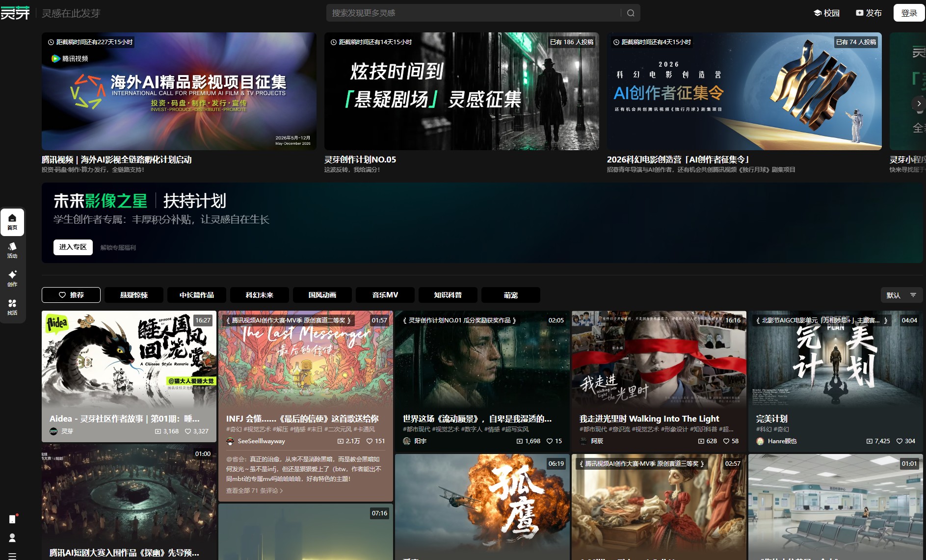Image resolution: width=926 pixels, height=560 pixels.
Task: Expand 查看全部 71 条评论
Action: click(254, 490)
